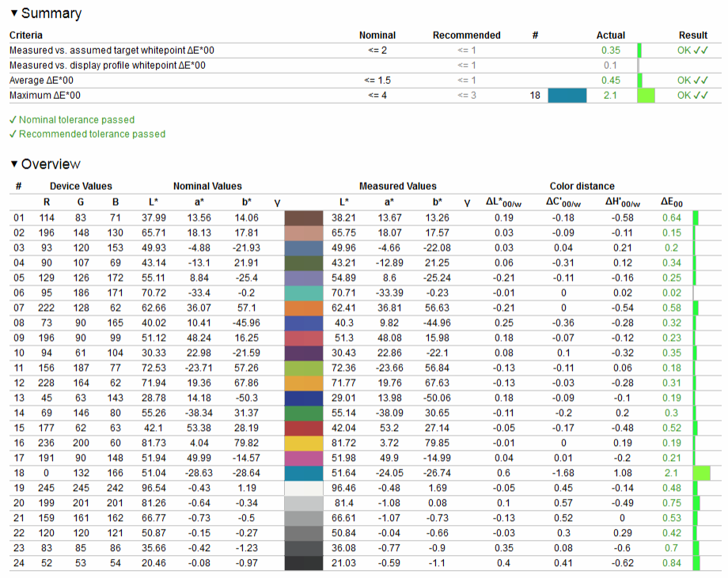The image size is (728, 578).
Task: Click the Criteria column header in Summary
Action: [x=26, y=36]
